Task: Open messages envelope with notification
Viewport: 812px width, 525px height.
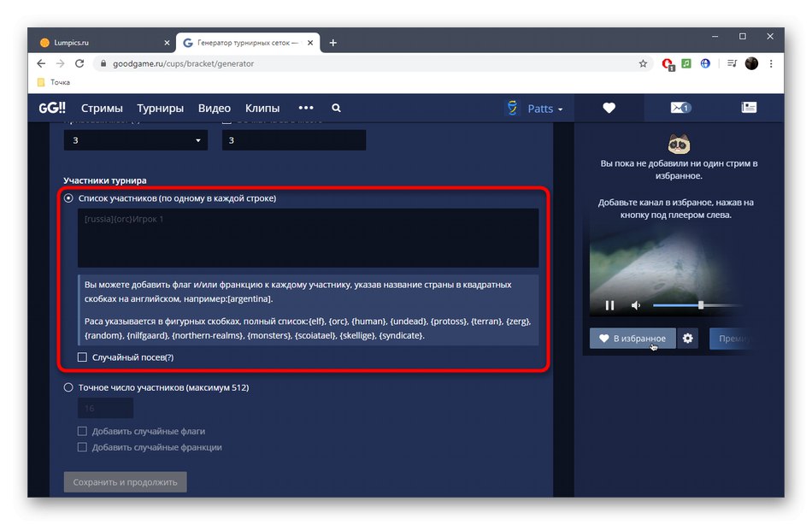Action: tap(680, 108)
